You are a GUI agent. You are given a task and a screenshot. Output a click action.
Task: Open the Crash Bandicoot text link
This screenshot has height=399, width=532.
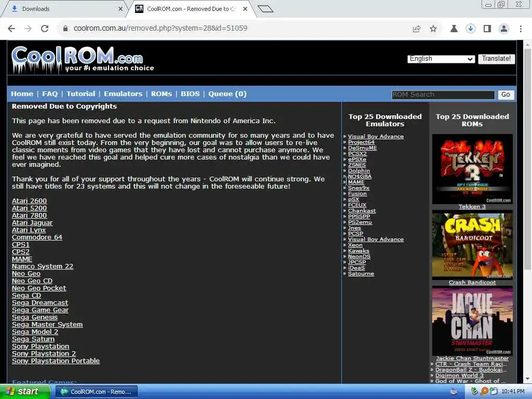coord(472,283)
